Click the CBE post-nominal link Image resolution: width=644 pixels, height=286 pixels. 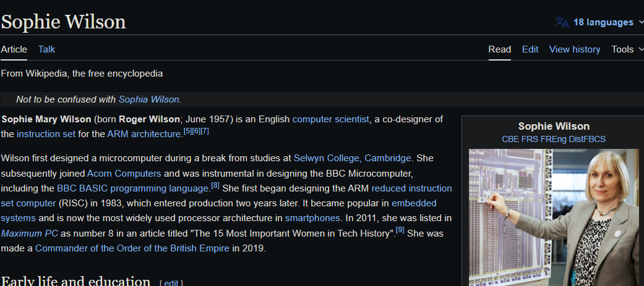(510, 140)
